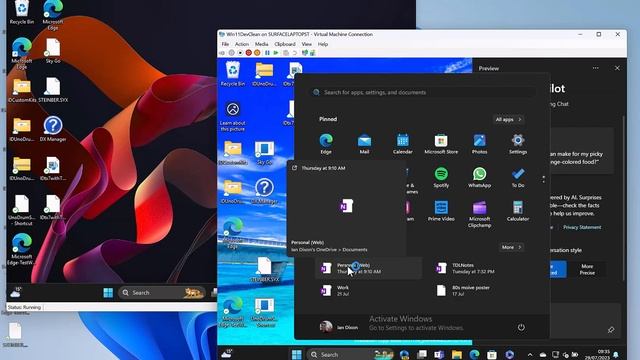Click the pinned apps page indicator dots
Image resolution: width=640 pixels, height=360 pixels.
pos(543,179)
